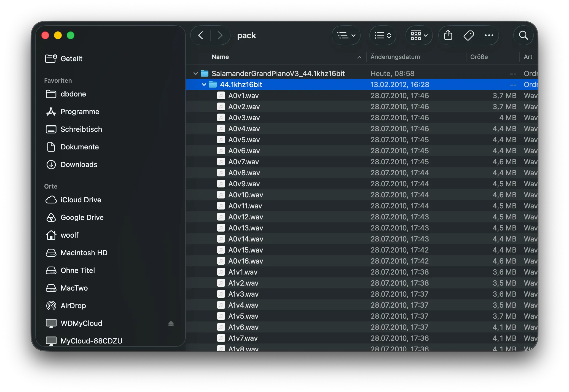
Task: Collapse the 44.1khz16bit folder chevron
Action: [x=204, y=85]
